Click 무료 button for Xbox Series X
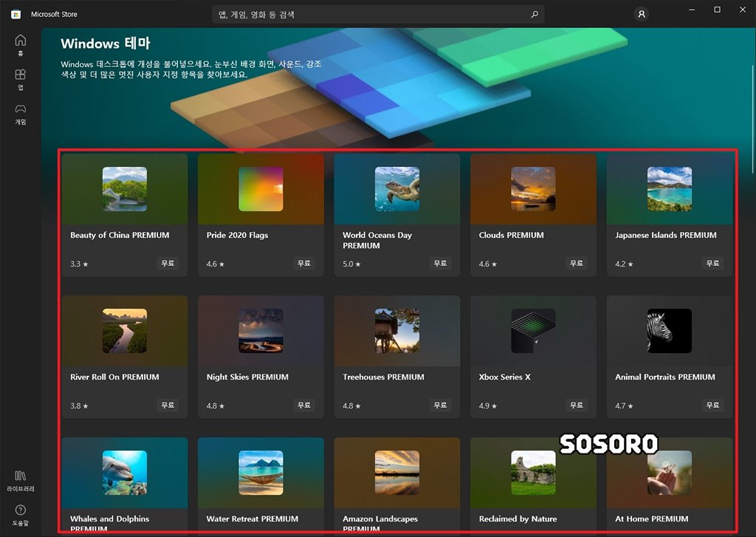 tap(577, 406)
